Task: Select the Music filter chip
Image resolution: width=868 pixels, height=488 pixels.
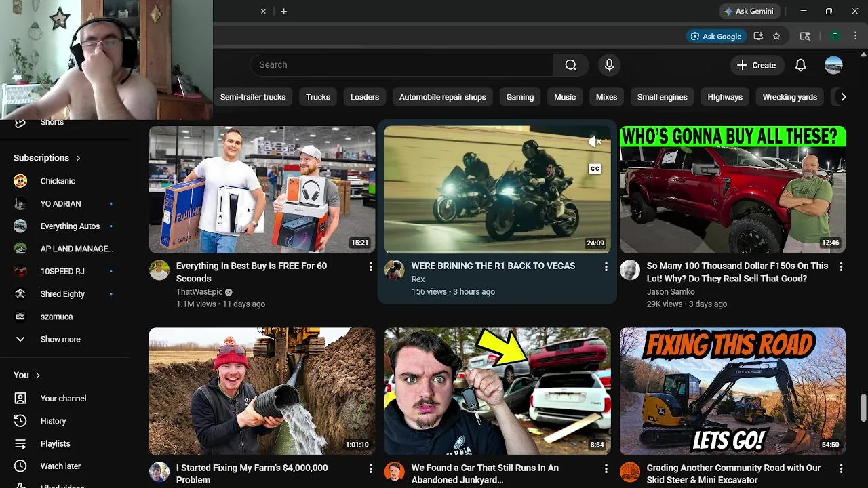Action: [565, 97]
